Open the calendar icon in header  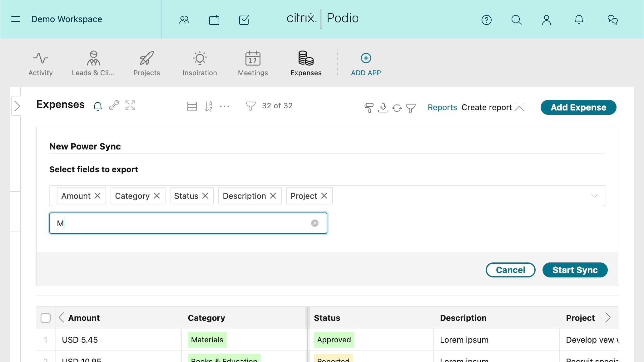click(214, 20)
